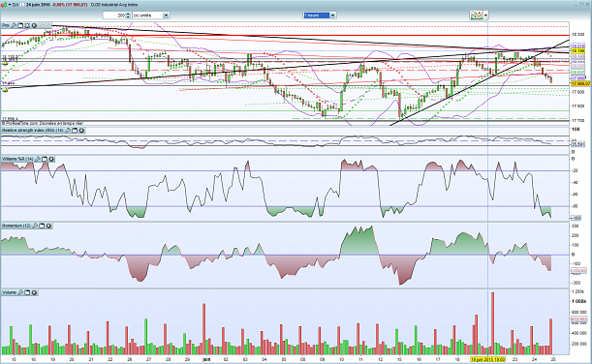Click the 'juin' month label on the time axis

coord(206,359)
